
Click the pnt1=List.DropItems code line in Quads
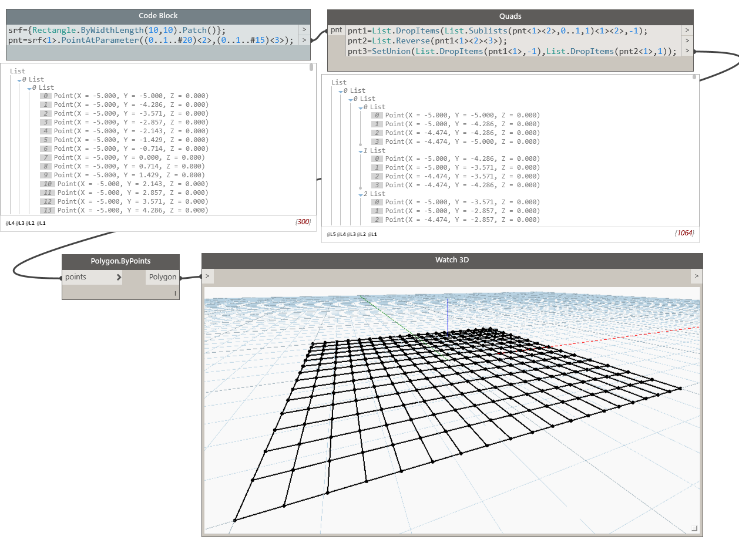pos(498,31)
